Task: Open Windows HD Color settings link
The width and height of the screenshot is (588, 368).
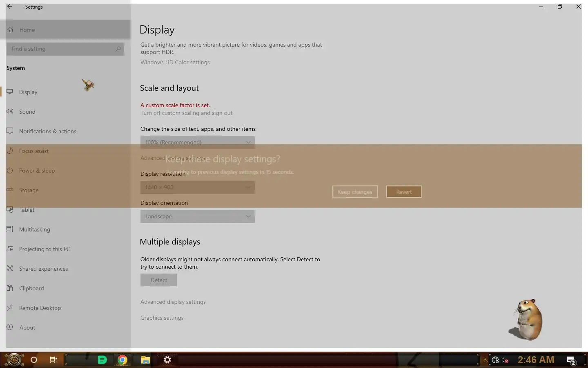Action: (x=175, y=62)
